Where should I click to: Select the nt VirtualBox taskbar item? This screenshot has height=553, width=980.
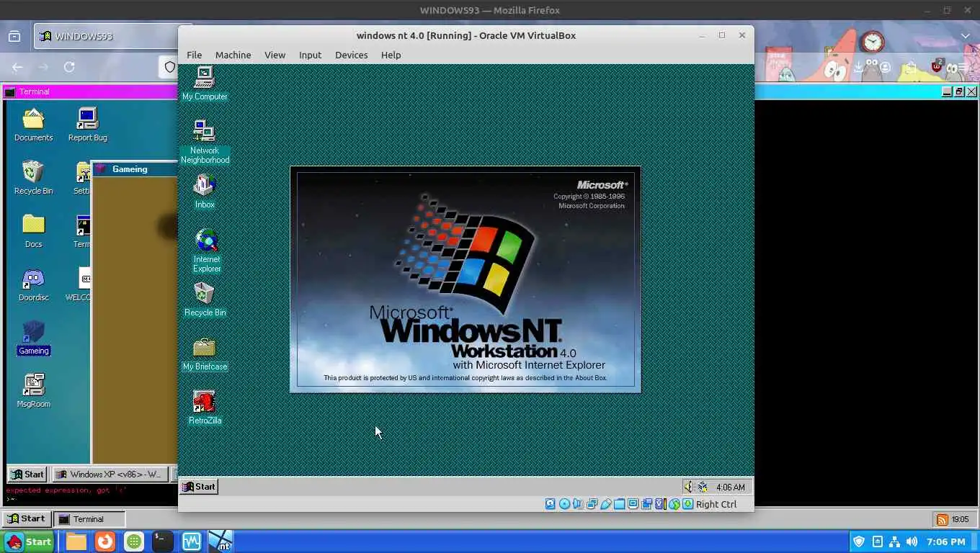tap(220, 541)
